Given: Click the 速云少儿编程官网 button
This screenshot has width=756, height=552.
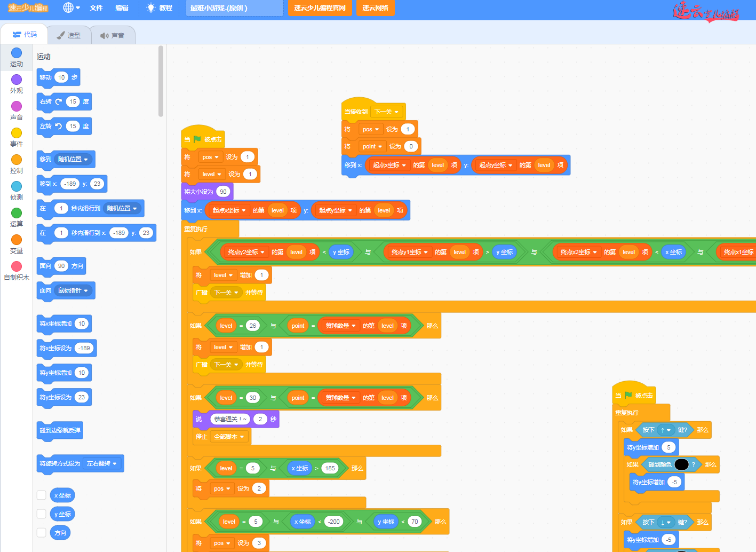Looking at the screenshot, I should tap(320, 7).
